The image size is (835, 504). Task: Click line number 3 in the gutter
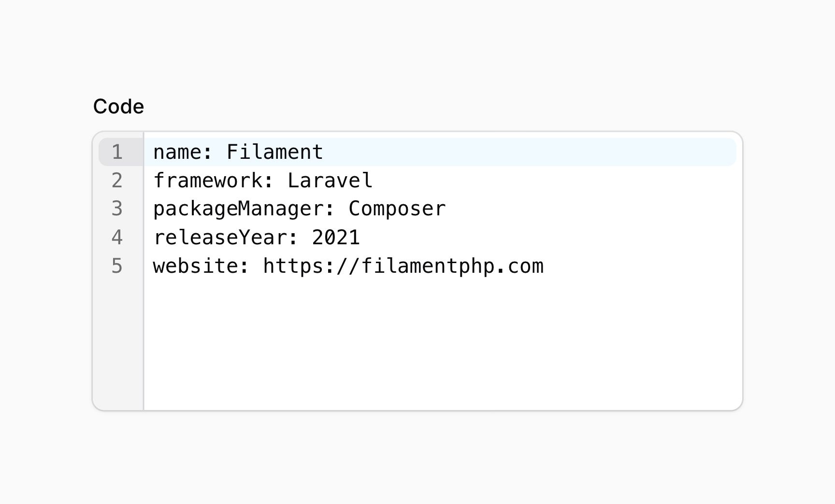click(x=117, y=209)
